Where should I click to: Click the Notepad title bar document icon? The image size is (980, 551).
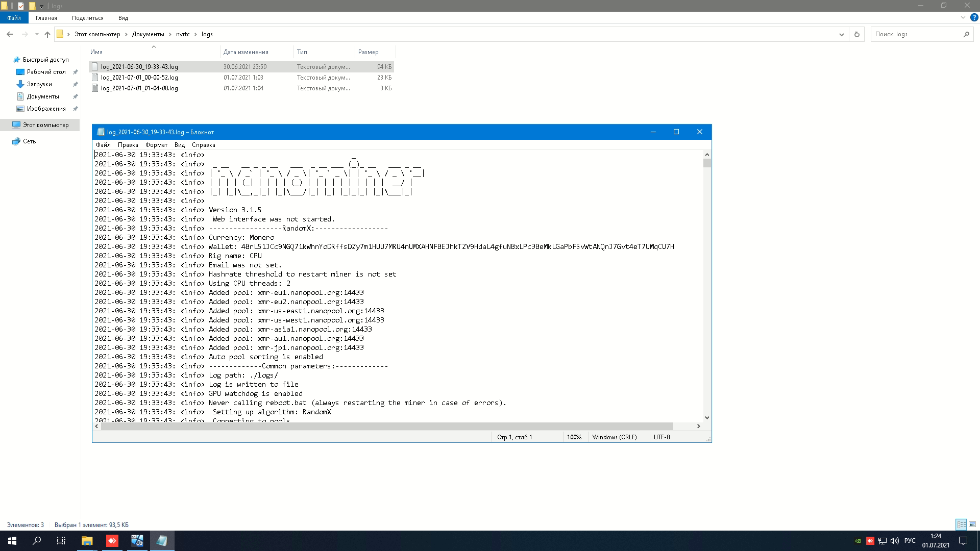coord(101,132)
